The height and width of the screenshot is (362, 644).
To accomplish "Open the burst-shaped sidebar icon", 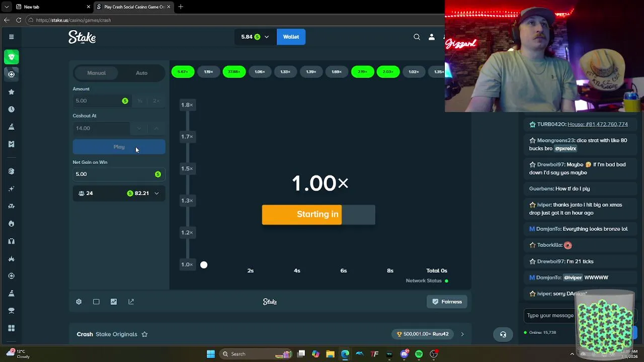I will [11, 259].
